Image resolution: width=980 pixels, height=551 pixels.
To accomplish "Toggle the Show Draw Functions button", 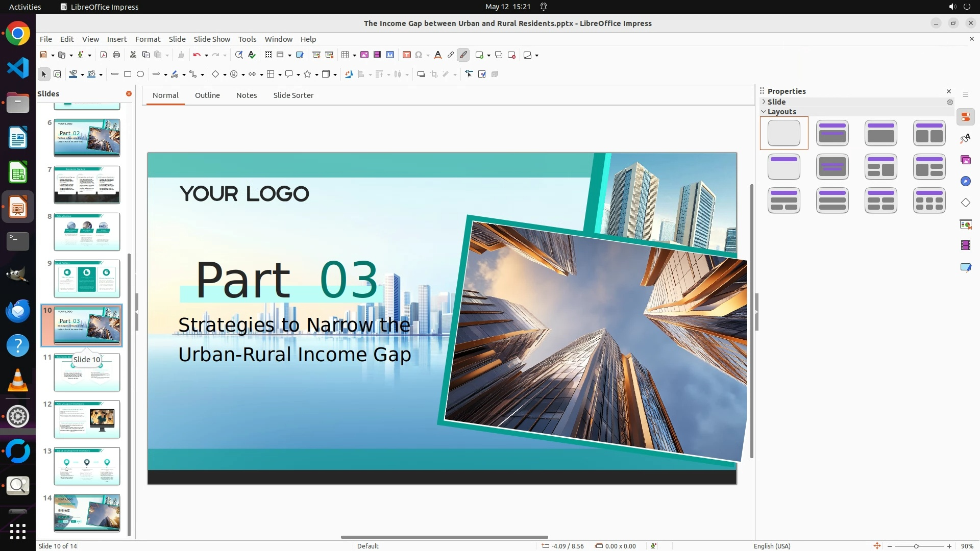I will point(463,55).
